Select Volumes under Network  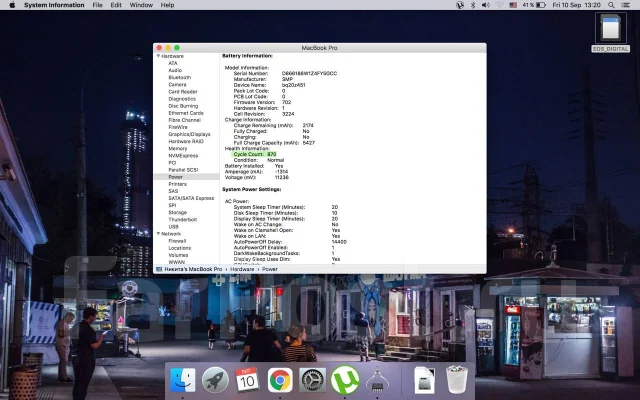pyautogui.click(x=178, y=255)
